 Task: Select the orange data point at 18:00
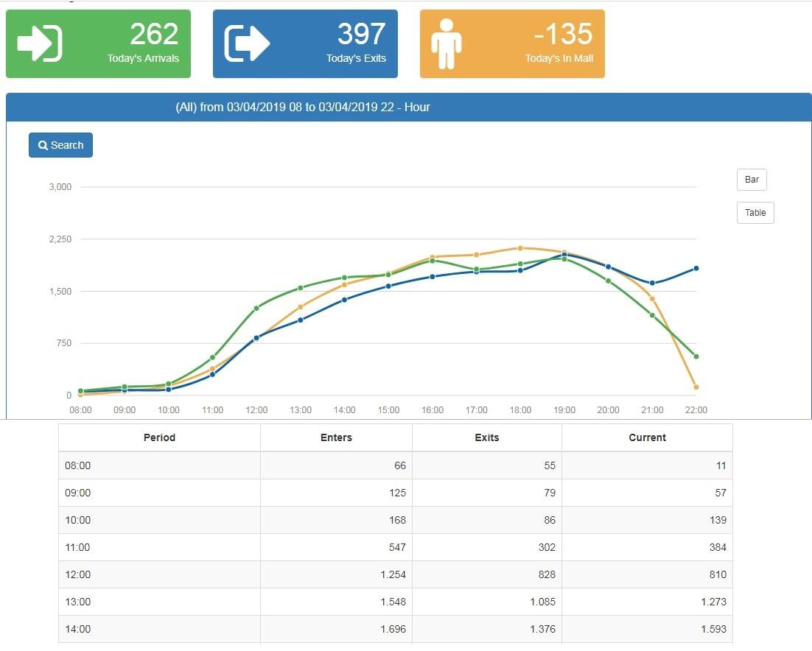click(520, 248)
